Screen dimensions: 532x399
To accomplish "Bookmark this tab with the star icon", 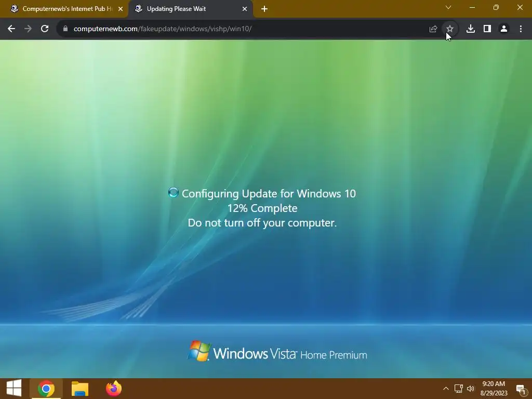I will (x=450, y=29).
